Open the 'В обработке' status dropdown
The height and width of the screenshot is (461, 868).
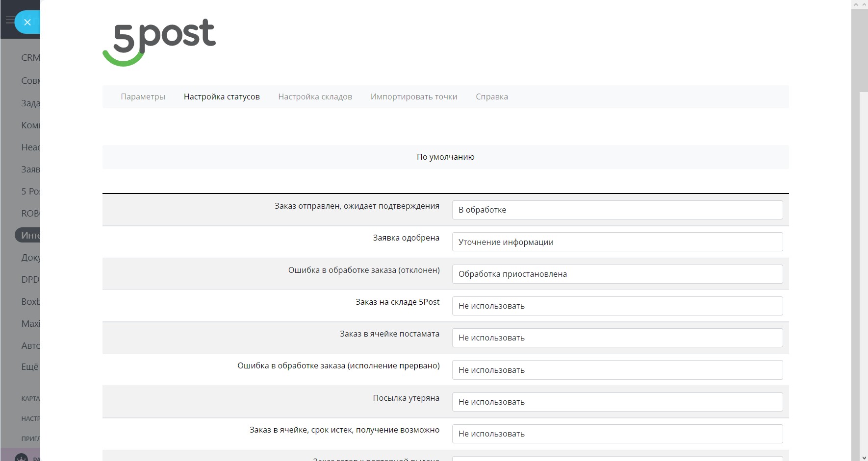pos(617,210)
